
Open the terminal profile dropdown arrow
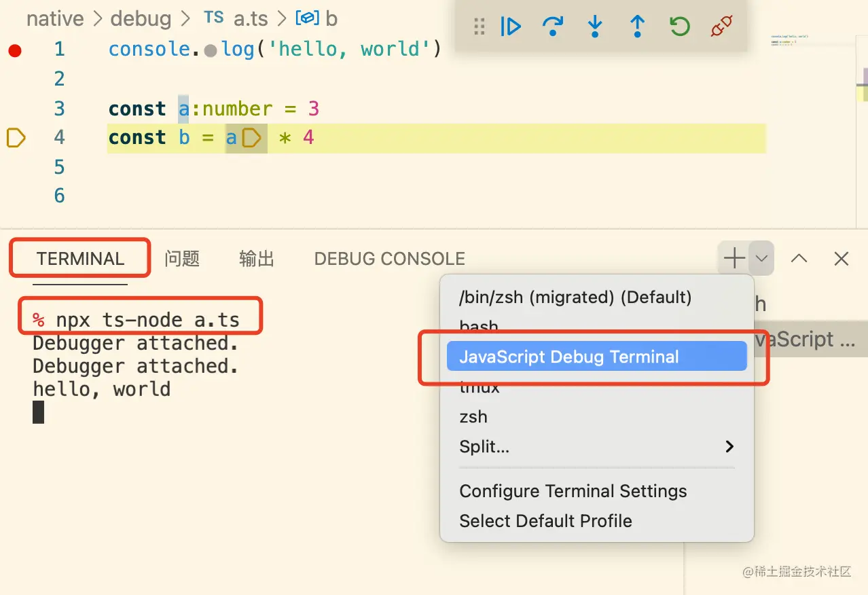[x=761, y=258]
